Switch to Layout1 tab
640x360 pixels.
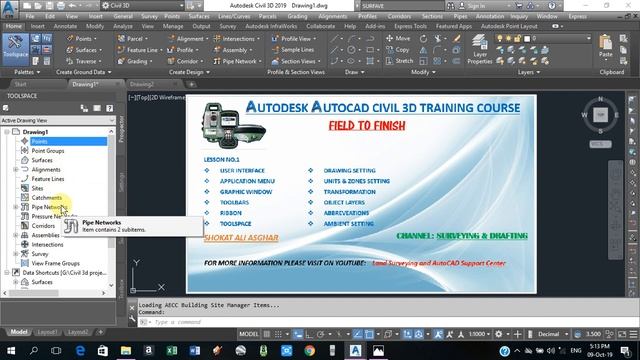[47, 332]
